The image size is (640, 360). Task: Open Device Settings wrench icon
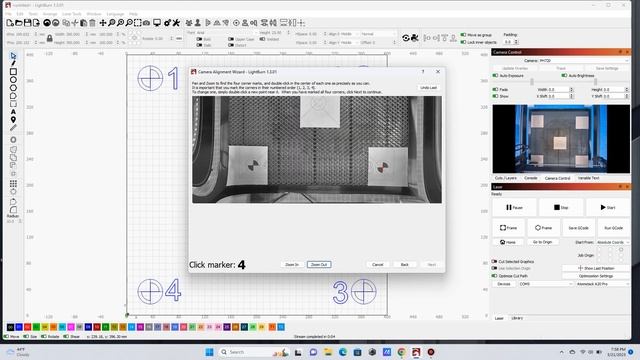pyautogui.click(x=176, y=23)
